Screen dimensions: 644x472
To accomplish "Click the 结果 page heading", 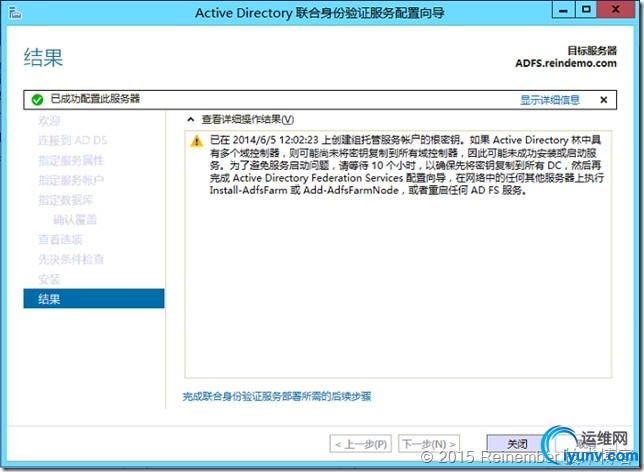I will pyautogui.click(x=43, y=57).
